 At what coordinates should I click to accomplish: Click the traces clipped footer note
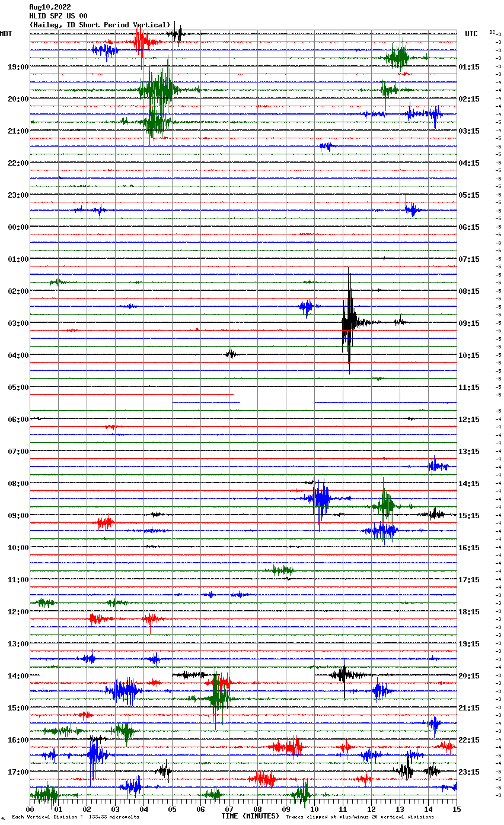359,817
